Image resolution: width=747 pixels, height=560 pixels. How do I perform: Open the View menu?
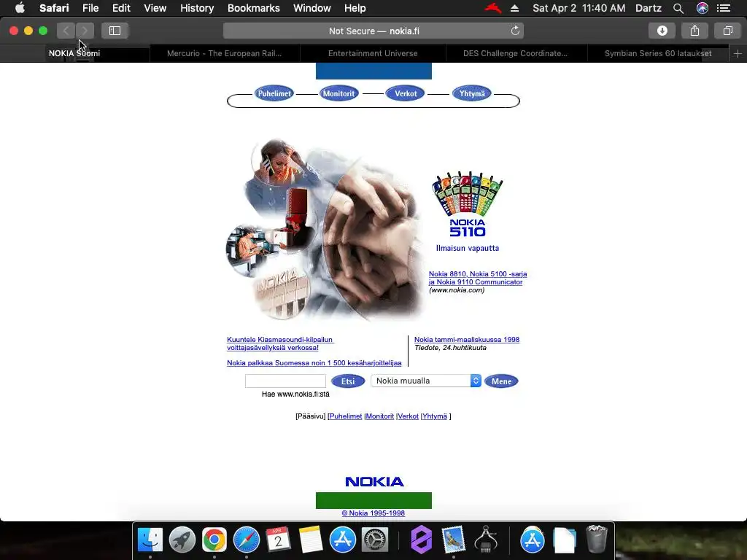point(155,8)
